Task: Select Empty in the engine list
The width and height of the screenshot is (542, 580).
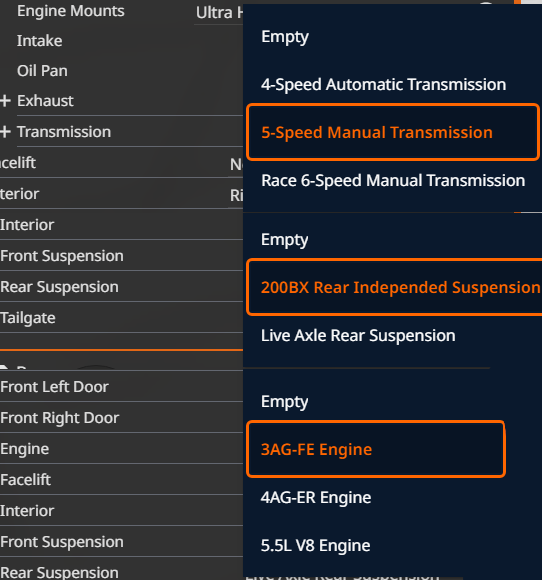Action: (284, 402)
